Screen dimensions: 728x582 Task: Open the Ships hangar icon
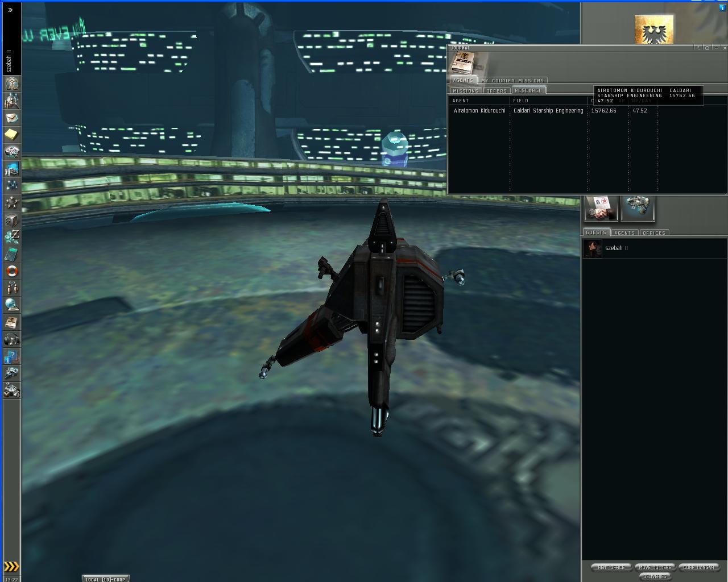(11, 373)
